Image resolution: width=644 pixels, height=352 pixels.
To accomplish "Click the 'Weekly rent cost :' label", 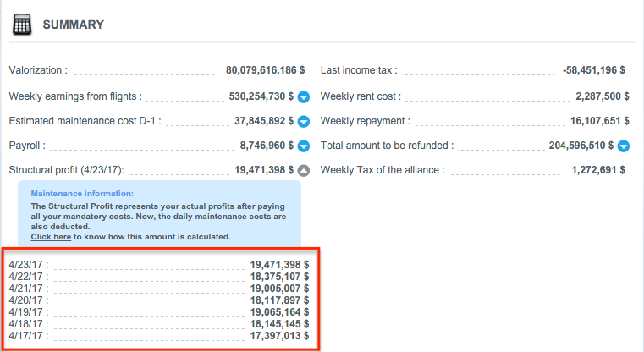I will (x=361, y=96).
